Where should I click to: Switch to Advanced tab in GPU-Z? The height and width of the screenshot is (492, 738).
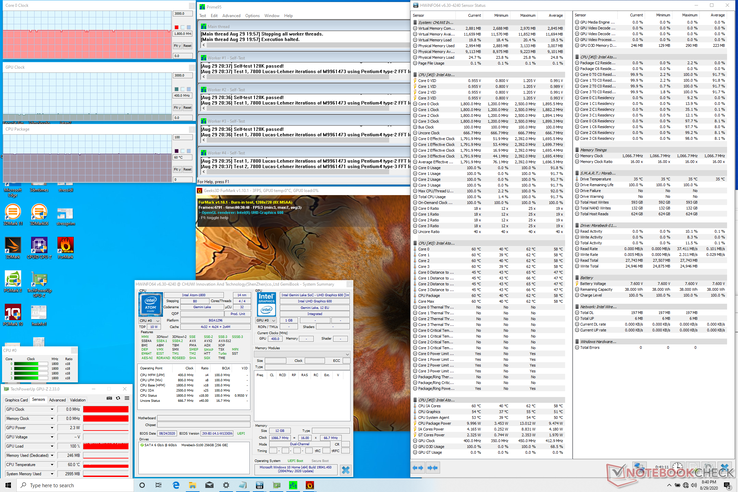click(57, 400)
